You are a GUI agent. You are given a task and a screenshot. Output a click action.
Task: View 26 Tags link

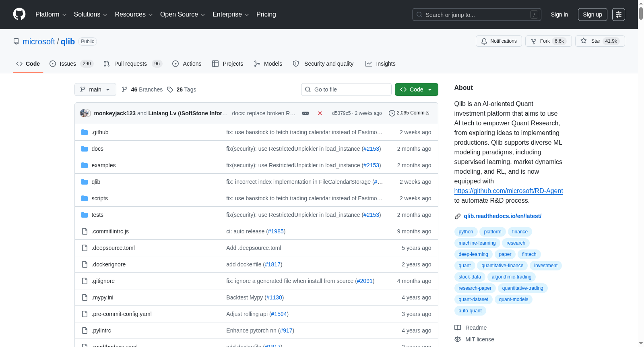point(182,89)
